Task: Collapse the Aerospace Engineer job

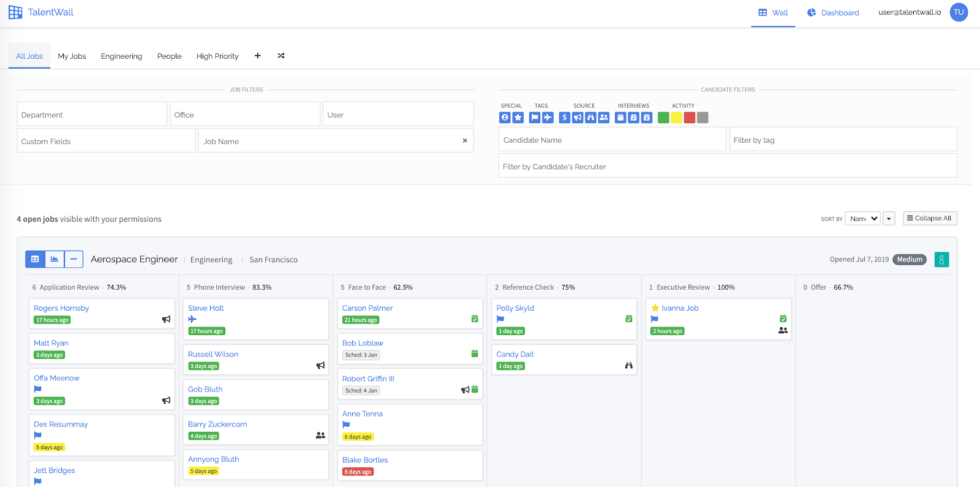Action: (x=73, y=259)
